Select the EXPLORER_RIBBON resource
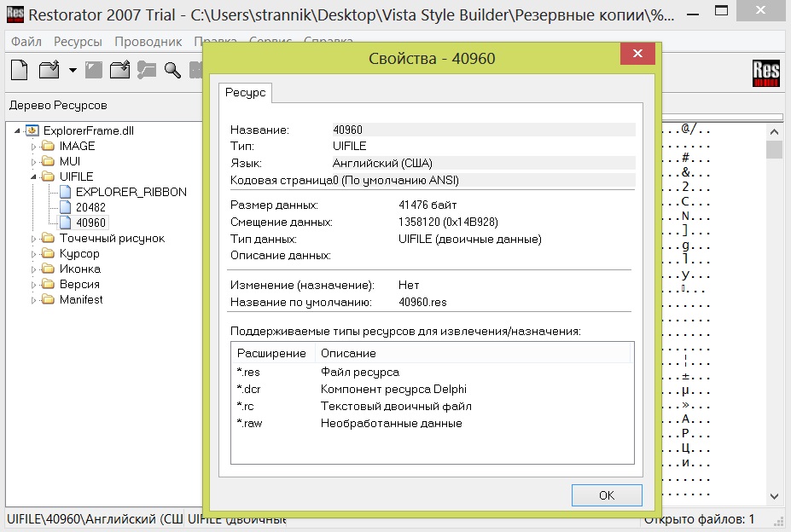791x532 pixels. point(131,192)
